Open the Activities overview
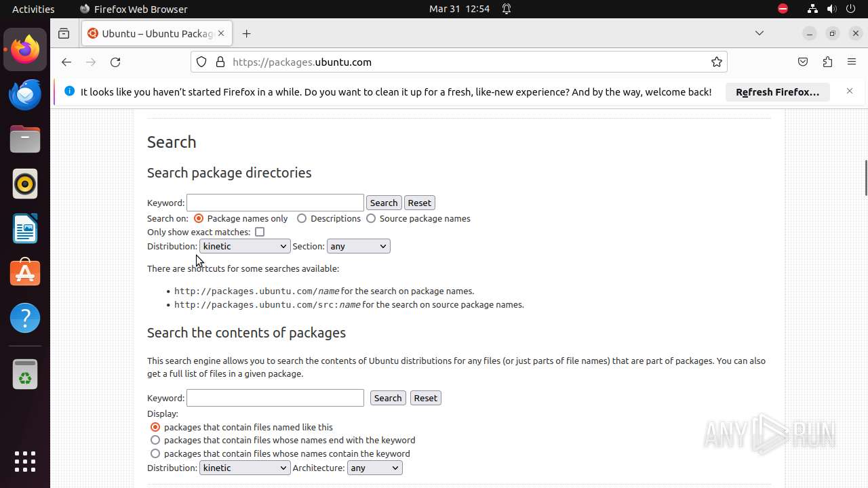This screenshot has width=868, height=488. (x=33, y=9)
